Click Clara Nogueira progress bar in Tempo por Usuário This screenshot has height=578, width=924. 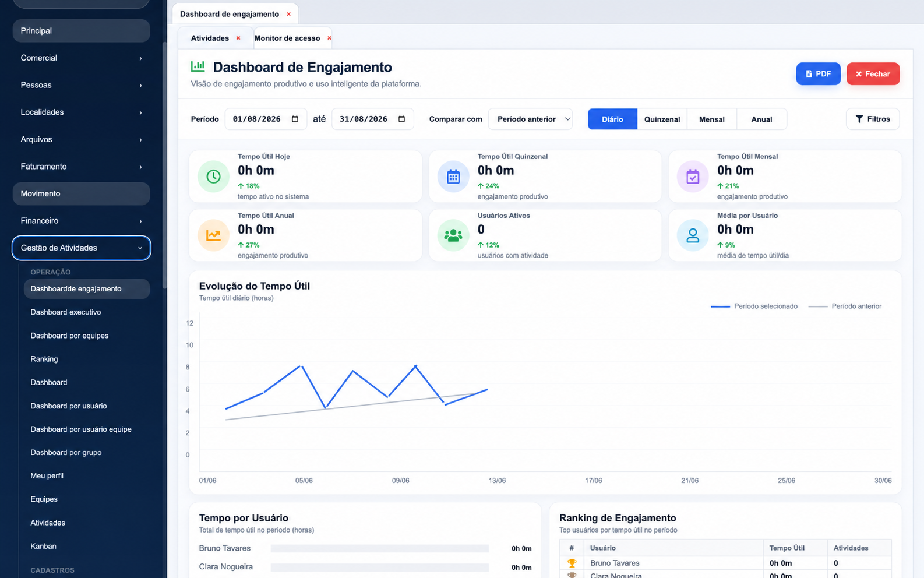tap(379, 567)
